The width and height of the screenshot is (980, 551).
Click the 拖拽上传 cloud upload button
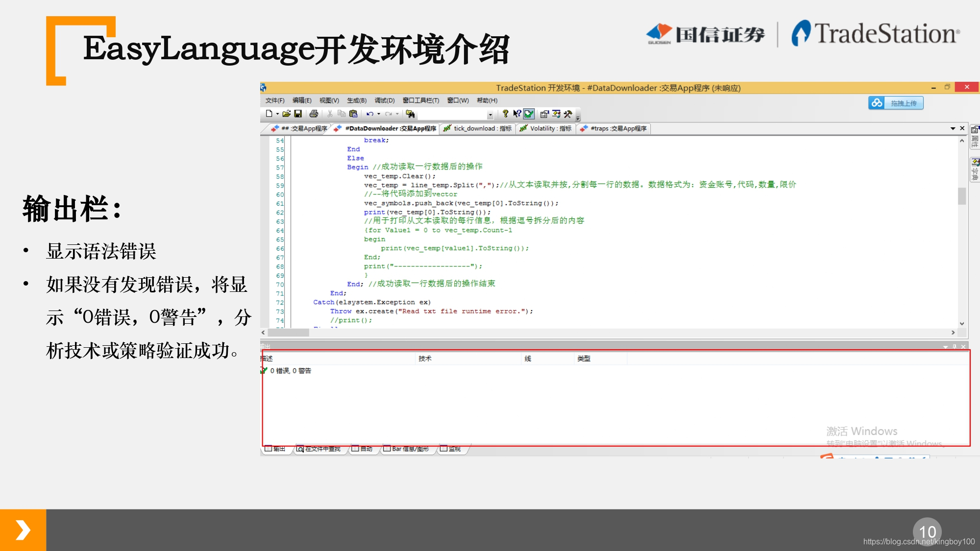pyautogui.click(x=896, y=103)
